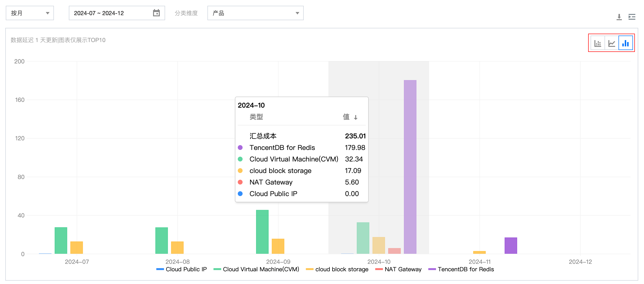Image resolution: width=644 pixels, height=284 pixels.
Task: Switch to stacked bar chart view
Action: point(598,43)
